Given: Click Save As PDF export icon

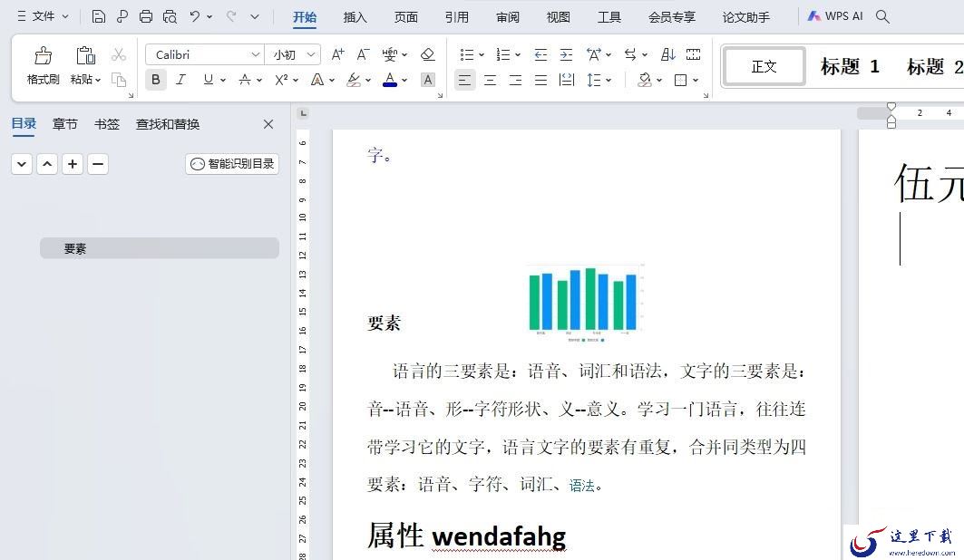Looking at the screenshot, I should click(x=122, y=16).
